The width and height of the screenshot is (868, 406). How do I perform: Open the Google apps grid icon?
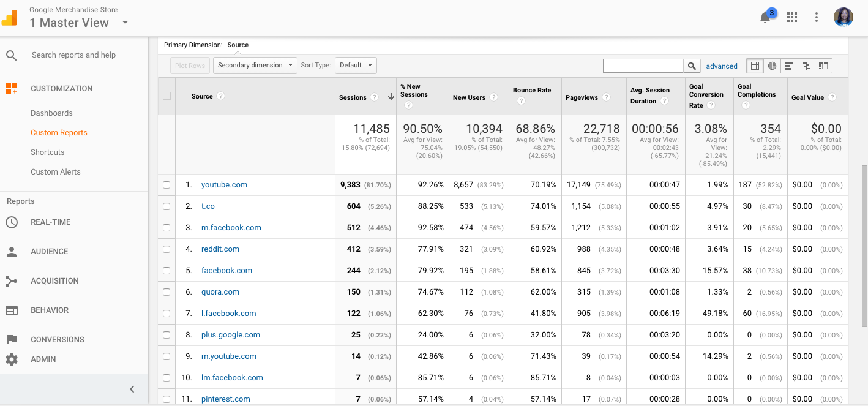(x=792, y=17)
